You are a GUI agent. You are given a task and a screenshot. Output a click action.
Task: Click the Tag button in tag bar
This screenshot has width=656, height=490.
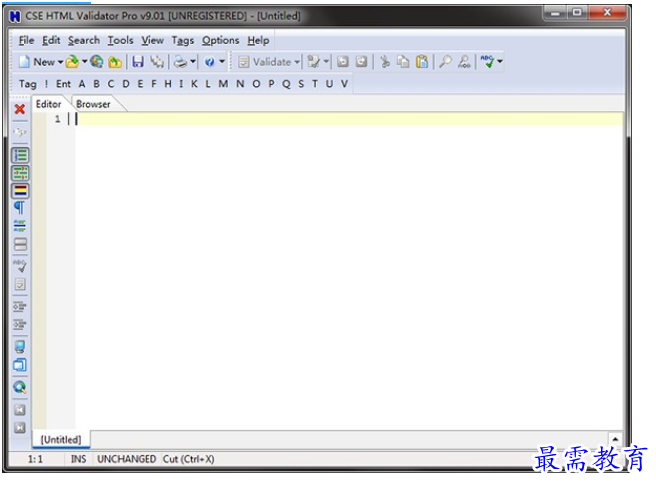28,84
